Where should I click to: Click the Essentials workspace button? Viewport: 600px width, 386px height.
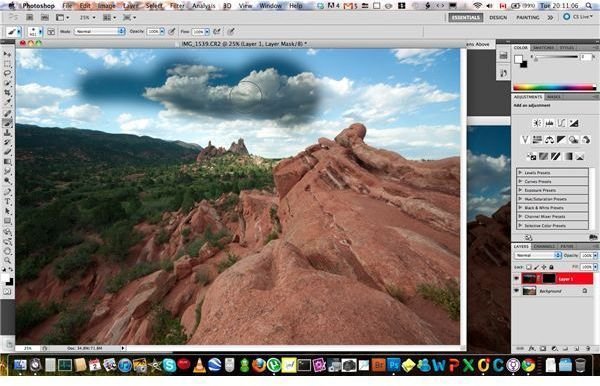point(466,18)
